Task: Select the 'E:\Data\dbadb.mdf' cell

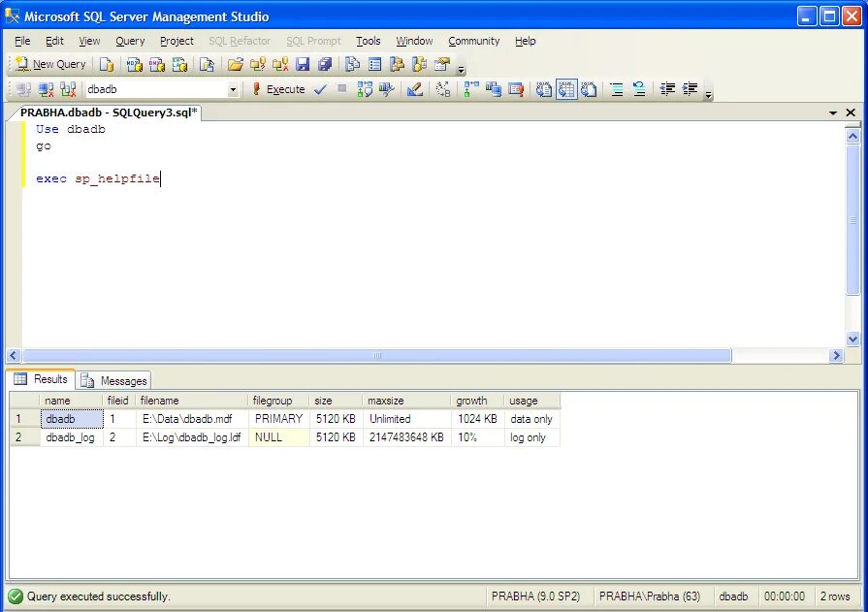Action: click(x=192, y=419)
